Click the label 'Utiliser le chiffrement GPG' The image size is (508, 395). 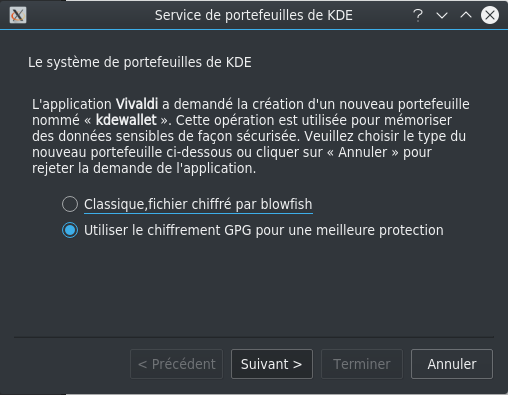(168, 230)
